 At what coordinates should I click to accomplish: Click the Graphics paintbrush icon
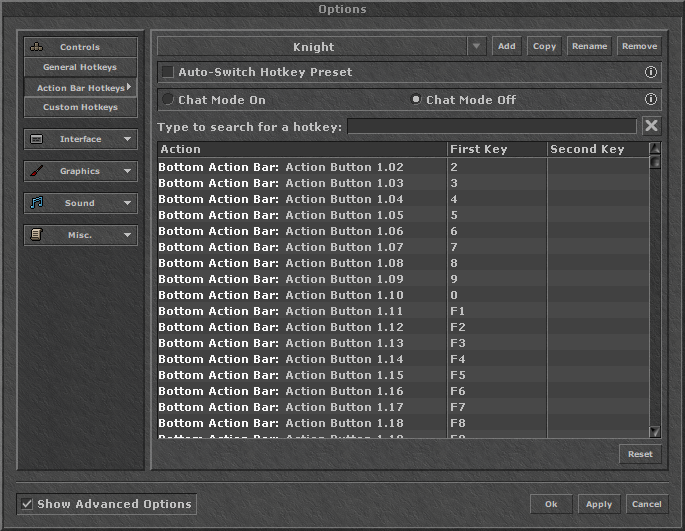(x=36, y=171)
